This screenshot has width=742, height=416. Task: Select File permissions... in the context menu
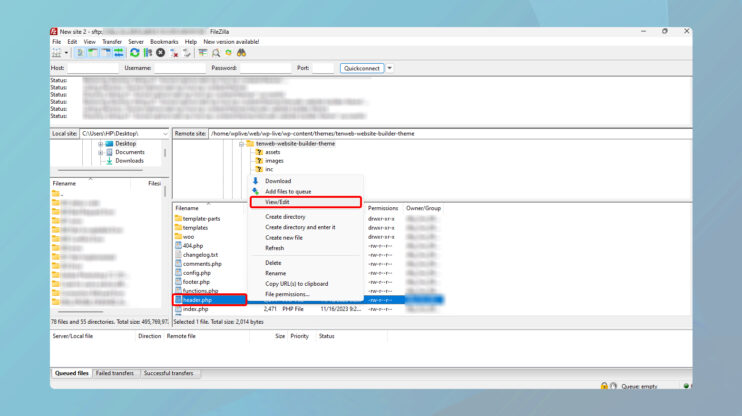tap(287, 294)
